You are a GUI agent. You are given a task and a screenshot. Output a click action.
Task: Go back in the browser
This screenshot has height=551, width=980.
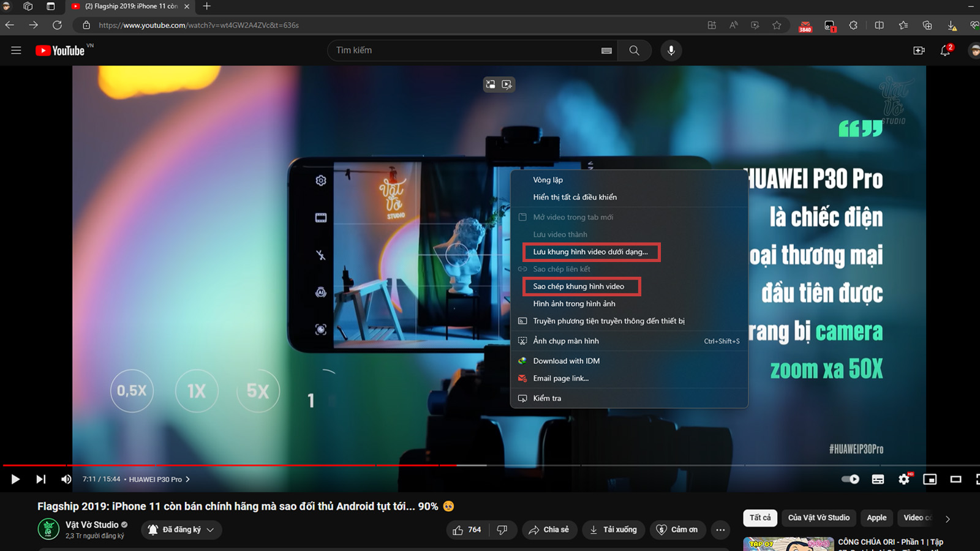pyautogui.click(x=10, y=25)
